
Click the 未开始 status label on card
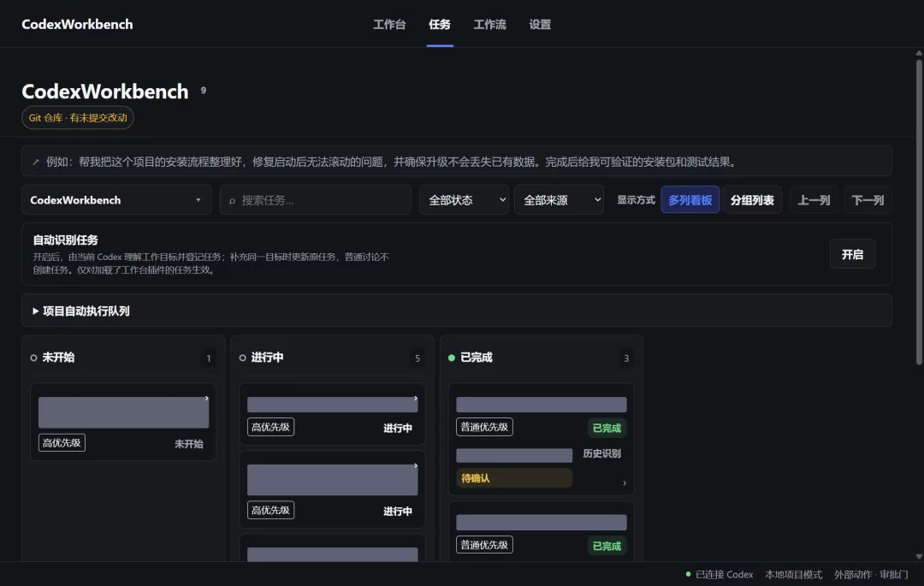(x=188, y=444)
